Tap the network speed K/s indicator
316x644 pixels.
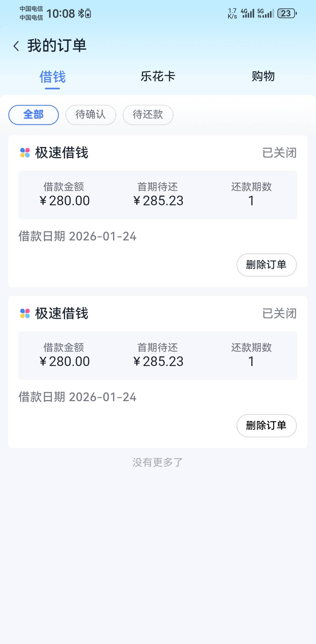pos(232,13)
